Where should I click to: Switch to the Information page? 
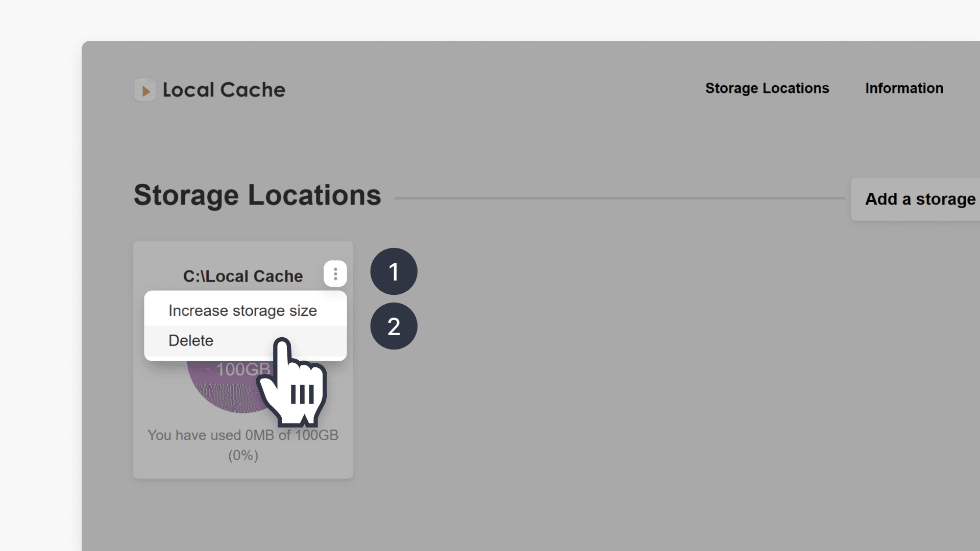pos(904,88)
